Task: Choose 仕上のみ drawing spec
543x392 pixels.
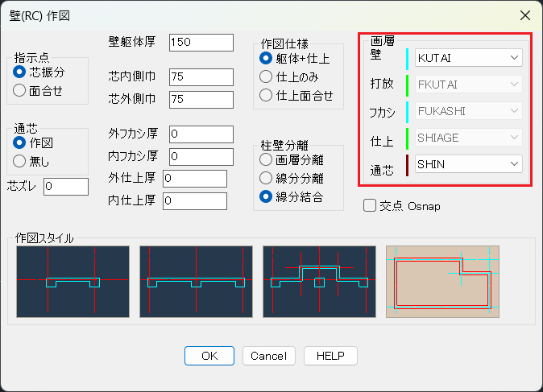Action: click(266, 76)
